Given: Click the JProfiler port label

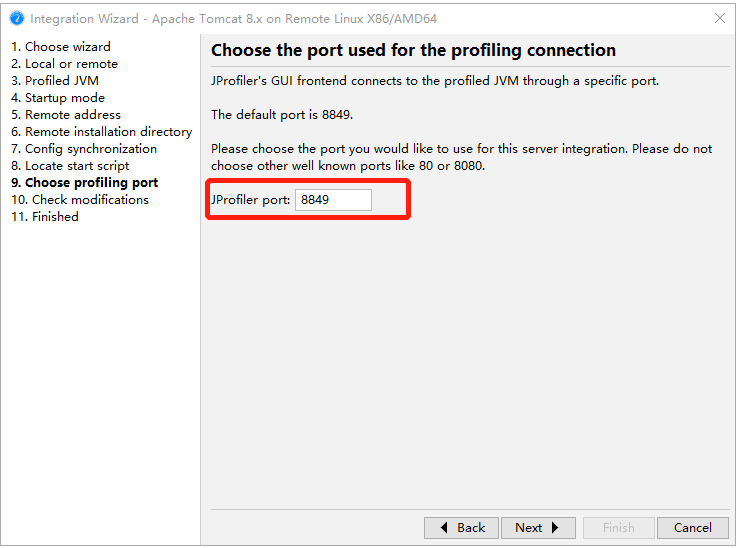Looking at the screenshot, I should tap(250, 200).
